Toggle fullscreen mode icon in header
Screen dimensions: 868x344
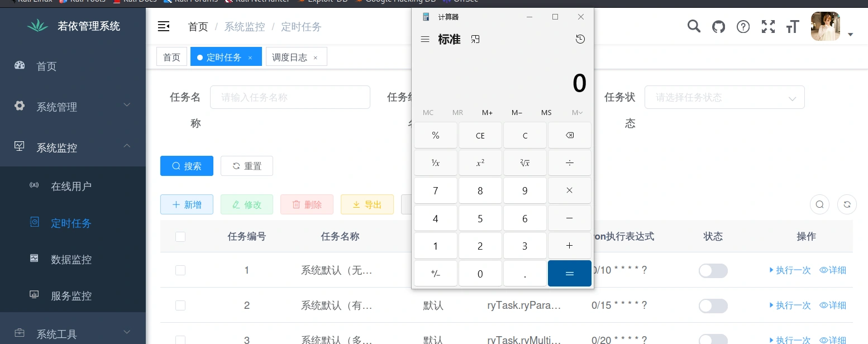[x=769, y=26]
